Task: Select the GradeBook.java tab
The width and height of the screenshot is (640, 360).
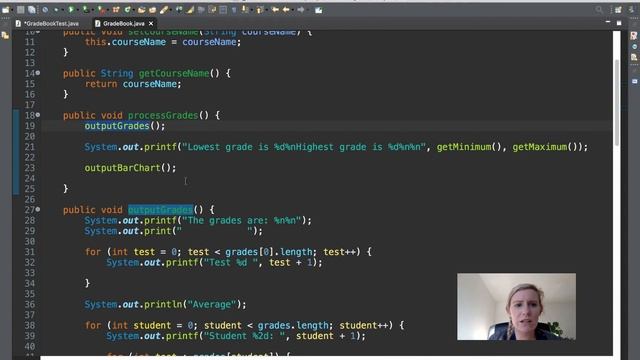Action: (x=124, y=23)
